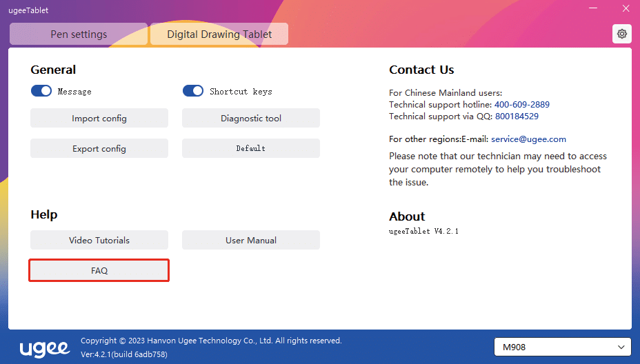Open settings via the gear icon

621,34
